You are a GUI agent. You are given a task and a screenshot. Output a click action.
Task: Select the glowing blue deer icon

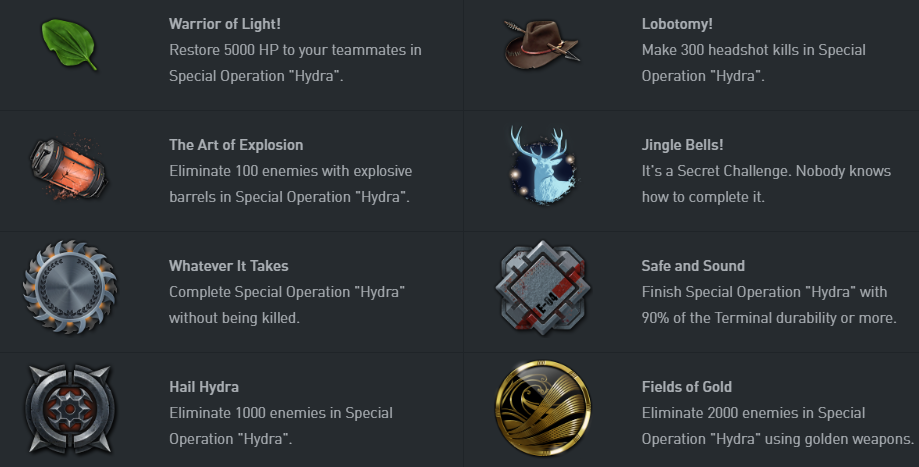click(543, 165)
